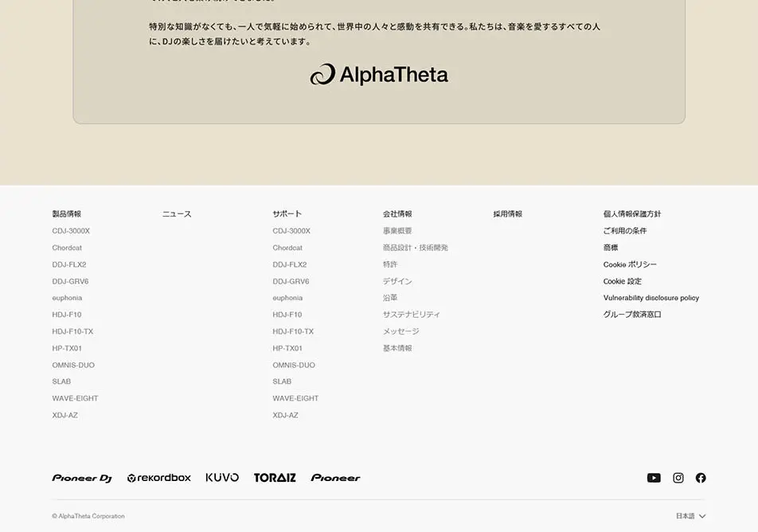The width and height of the screenshot is (758, 532).
Task: Open the Vulnerability disclosure policy link
Action: (651, 298)
